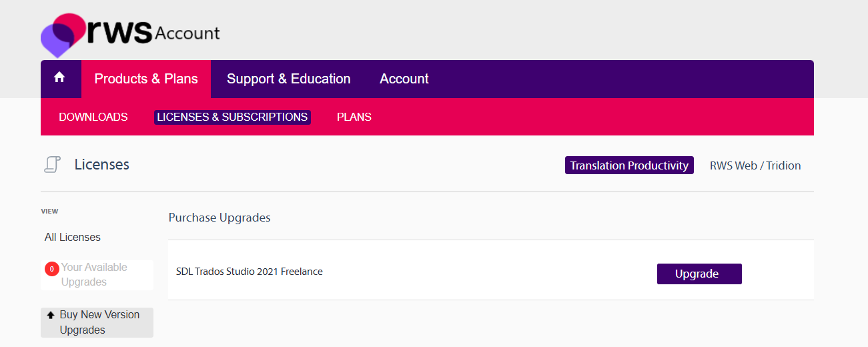Viewport: 868px width, 347px height.
Task: Click the red zero upgrades badge
Action: (52, 269)
